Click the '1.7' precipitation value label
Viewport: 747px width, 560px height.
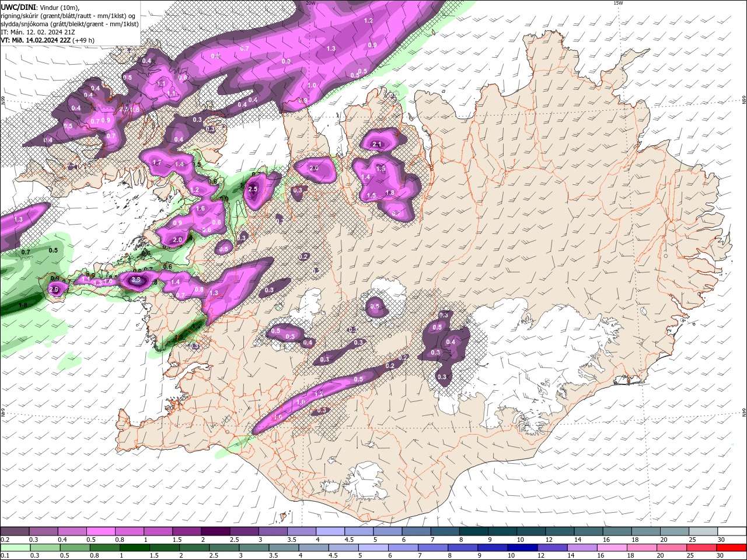pos(156,162)
